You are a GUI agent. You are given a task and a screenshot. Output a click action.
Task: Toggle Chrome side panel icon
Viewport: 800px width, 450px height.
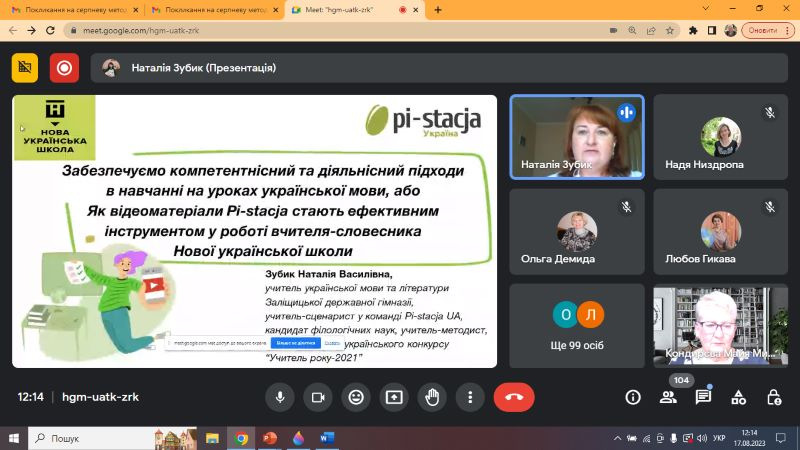(712, 31)
